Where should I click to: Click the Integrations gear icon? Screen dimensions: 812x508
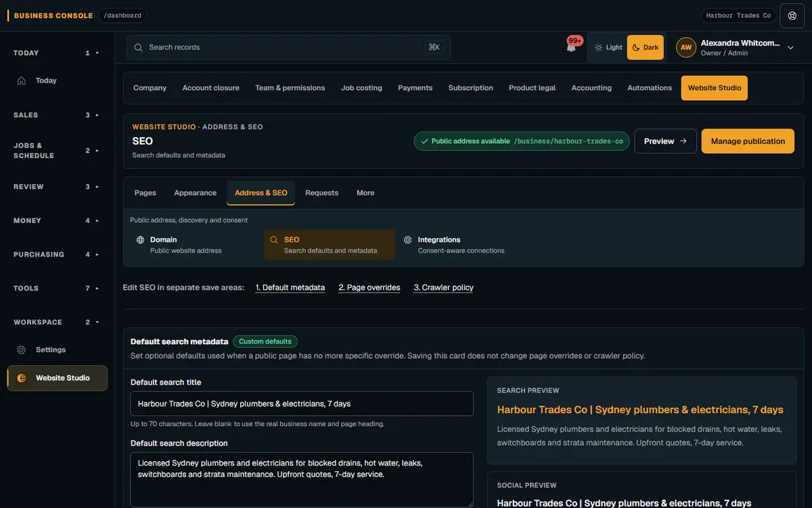point(408,240)
